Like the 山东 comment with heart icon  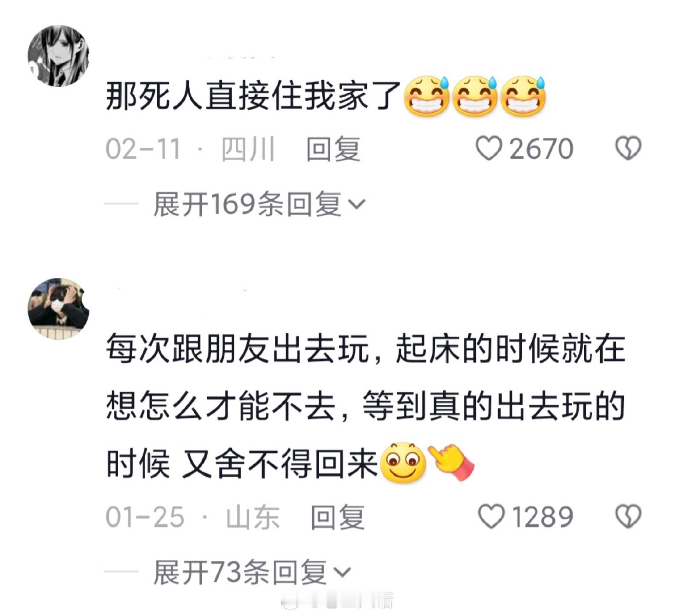click(x=491, y=516)
